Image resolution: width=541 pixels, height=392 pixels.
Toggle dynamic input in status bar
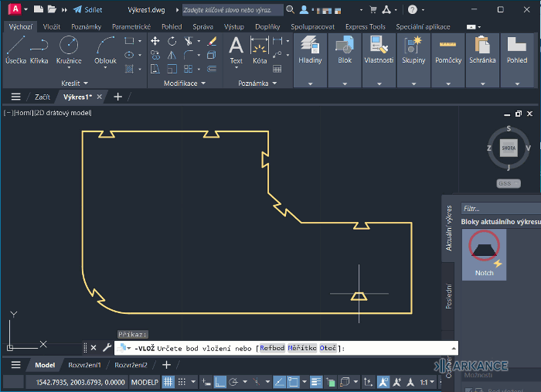click(x=206, y=382)
